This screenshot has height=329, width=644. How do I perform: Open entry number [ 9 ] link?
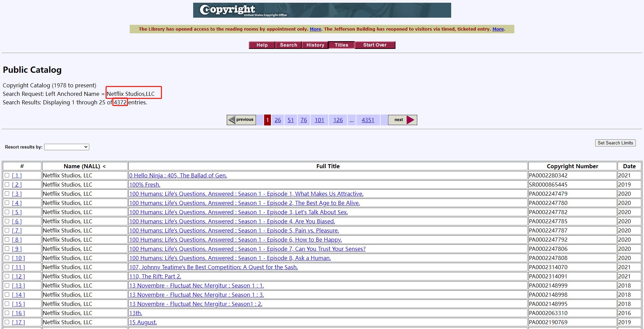(x=17, y=249)
